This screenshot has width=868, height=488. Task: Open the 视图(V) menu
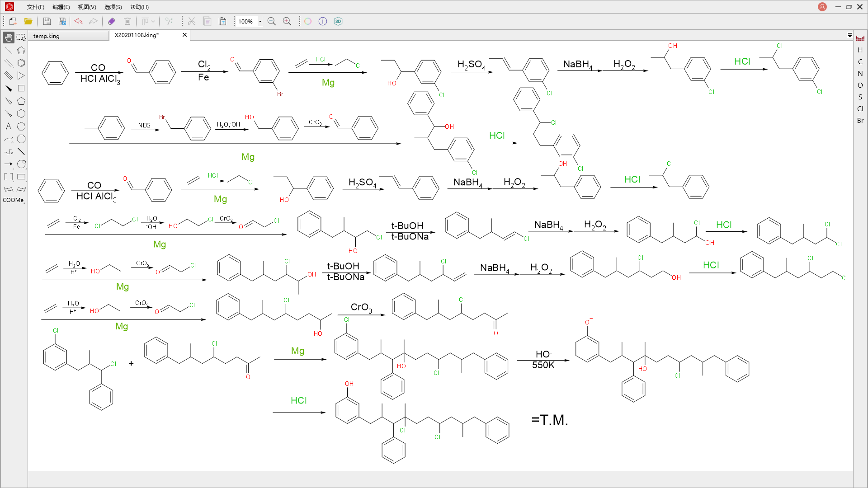(x=87, y=7)
